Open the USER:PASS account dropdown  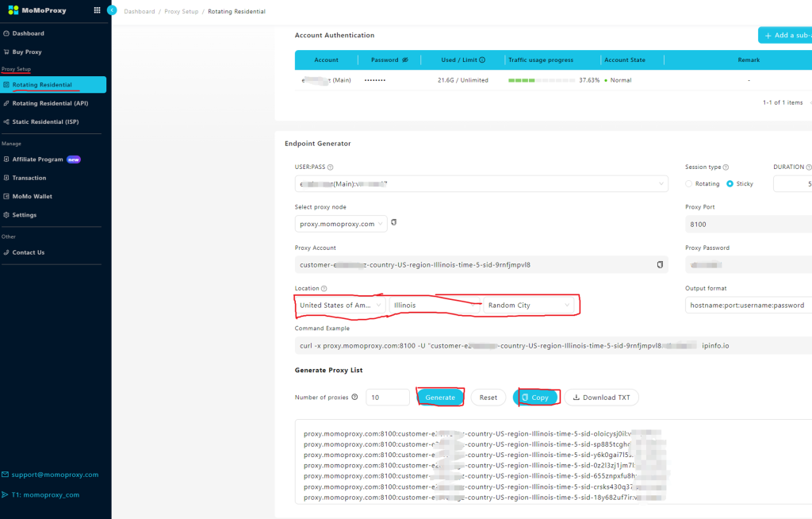[x=481, y=184]
